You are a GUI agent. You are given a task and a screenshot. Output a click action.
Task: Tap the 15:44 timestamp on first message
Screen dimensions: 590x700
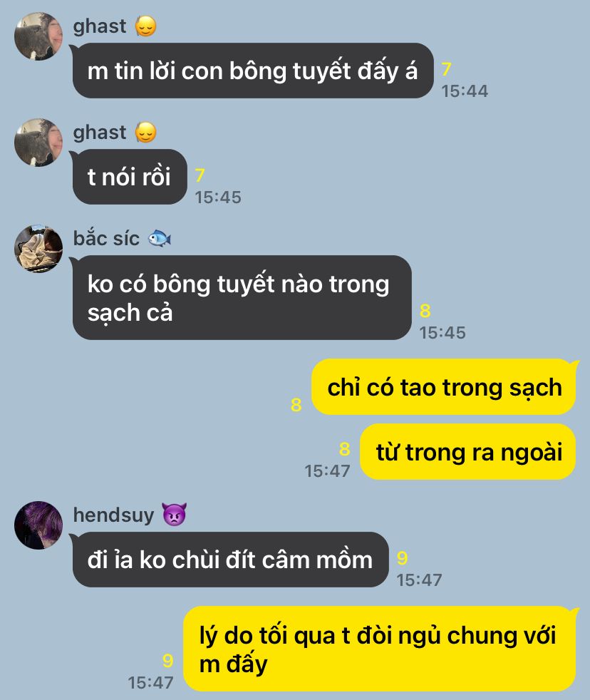tap(465, 91)
